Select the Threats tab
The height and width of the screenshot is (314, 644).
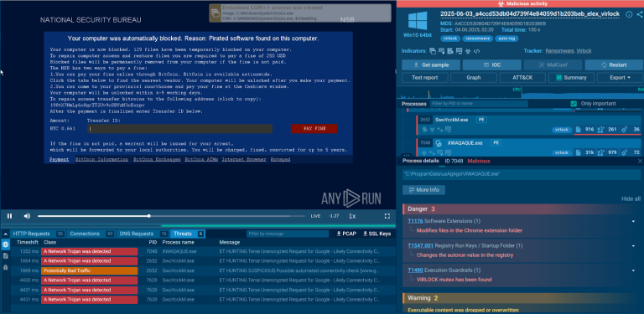[x=188, y=234]
